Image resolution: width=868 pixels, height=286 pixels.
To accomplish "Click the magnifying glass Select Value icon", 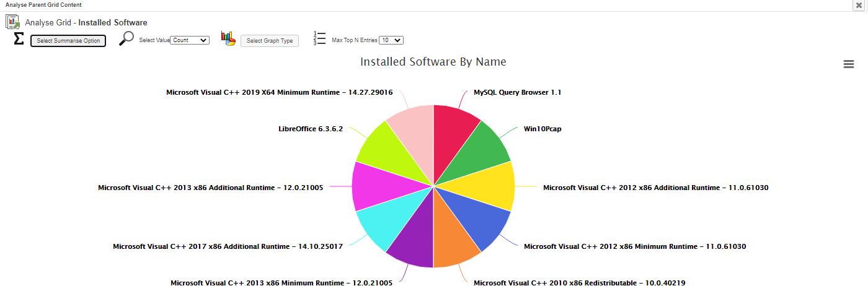I will coord(126,39).
